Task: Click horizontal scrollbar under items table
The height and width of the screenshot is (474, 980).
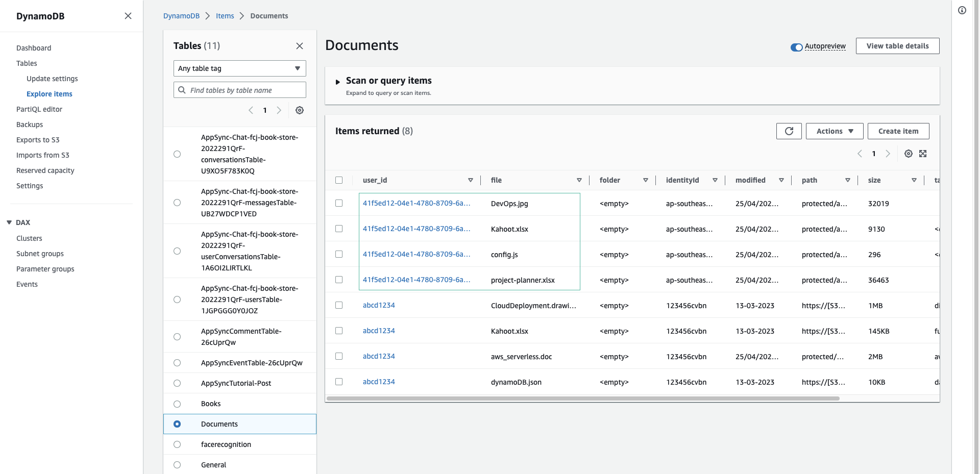Action: pos(583,398)
